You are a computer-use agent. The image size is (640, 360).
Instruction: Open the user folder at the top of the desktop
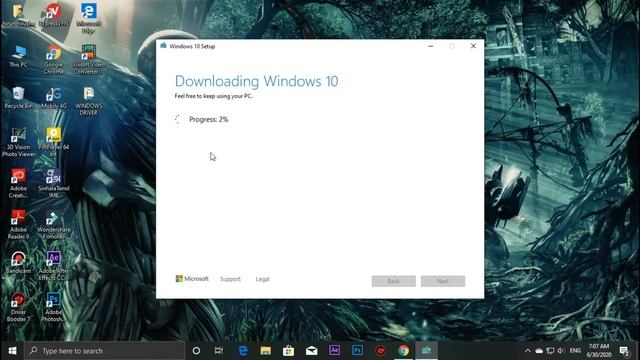(18, 15)
